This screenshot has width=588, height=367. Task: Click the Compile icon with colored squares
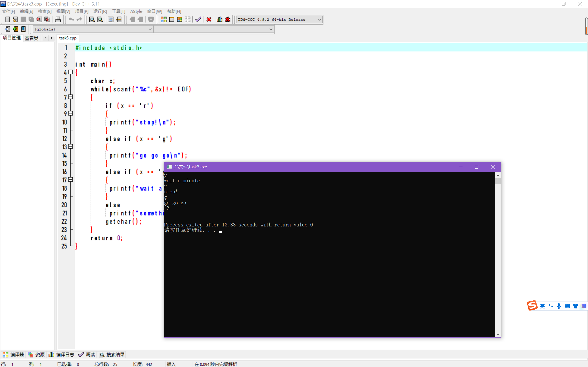coord(164,20)
